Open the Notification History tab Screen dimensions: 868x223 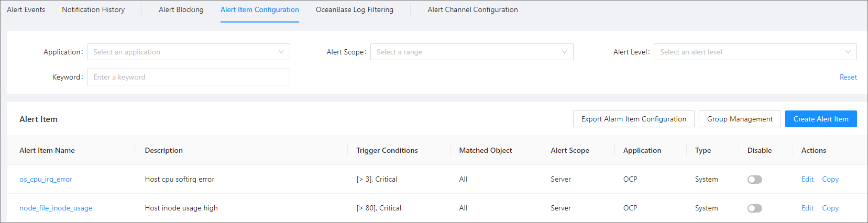(93, 9)
